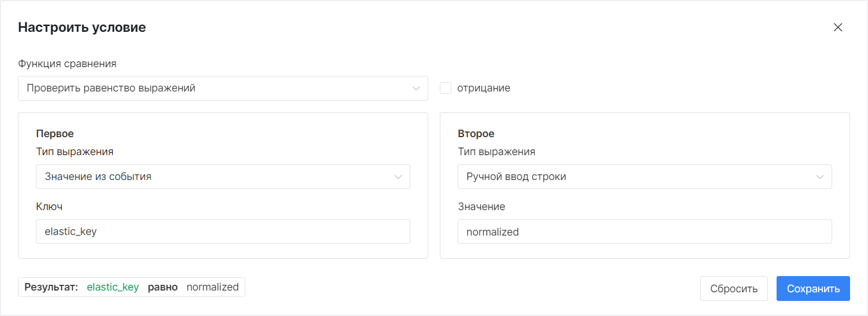Save condition with Сохранить button
The image size is (868, 316).
[813, 289]
